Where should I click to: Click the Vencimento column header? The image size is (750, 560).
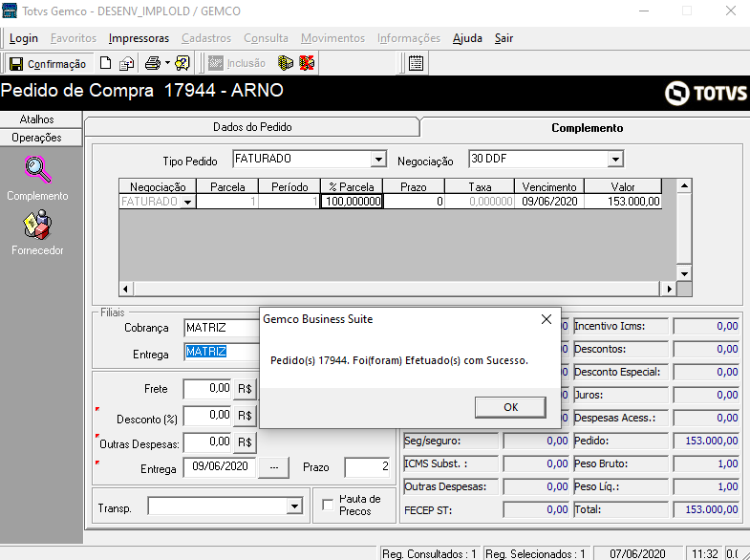[x=549, y=186]
